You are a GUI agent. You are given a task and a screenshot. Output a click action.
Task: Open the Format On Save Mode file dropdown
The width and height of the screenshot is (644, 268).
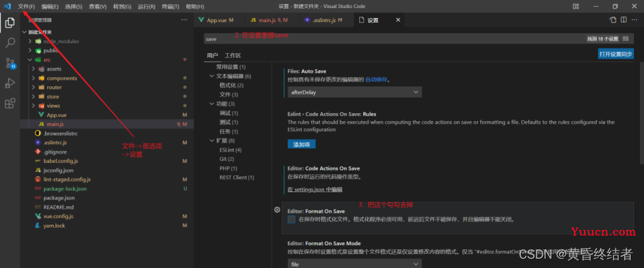355,264
